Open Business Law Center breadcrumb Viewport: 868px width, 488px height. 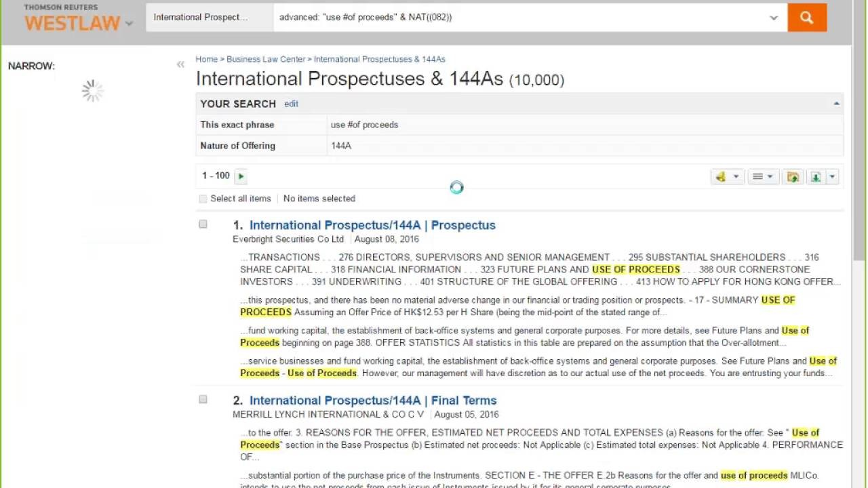(266, 60)
